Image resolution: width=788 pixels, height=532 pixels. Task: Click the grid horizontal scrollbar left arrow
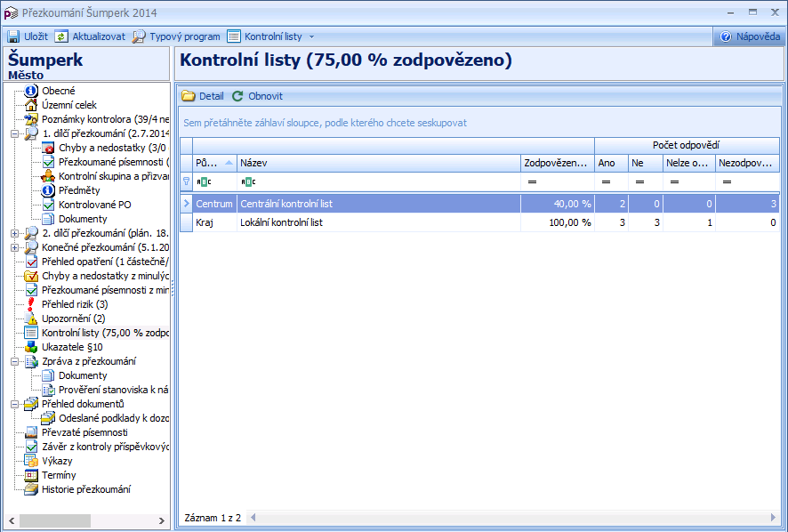click(253, 518)
